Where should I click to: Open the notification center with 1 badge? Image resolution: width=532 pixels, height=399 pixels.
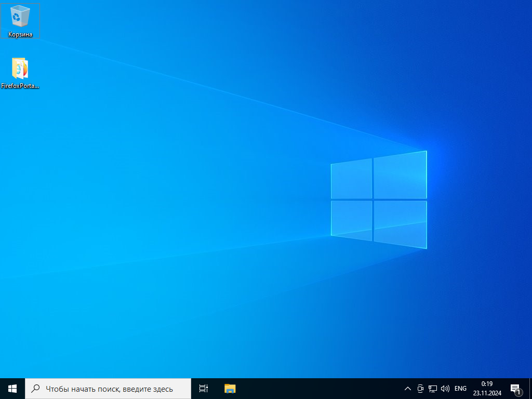point(515,389)
